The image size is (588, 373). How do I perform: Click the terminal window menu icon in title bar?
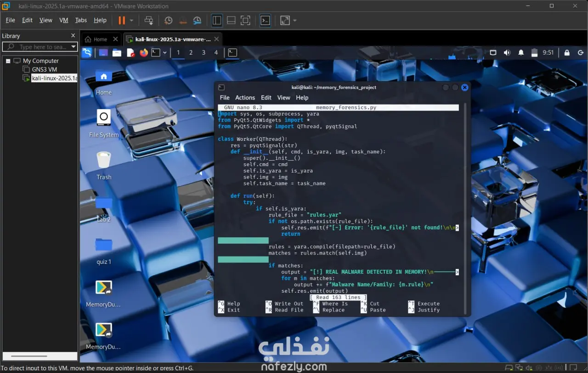pos(221,87)
